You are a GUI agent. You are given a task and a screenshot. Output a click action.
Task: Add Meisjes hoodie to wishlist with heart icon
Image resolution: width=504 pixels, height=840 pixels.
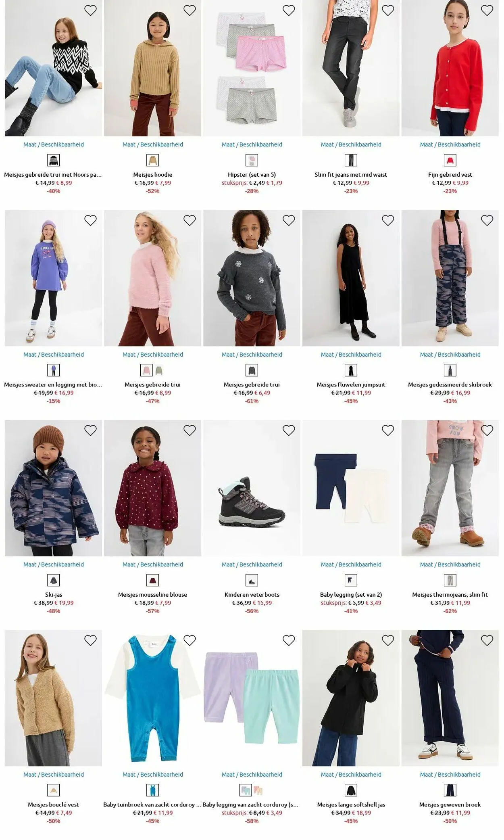[x=190, y=10]
